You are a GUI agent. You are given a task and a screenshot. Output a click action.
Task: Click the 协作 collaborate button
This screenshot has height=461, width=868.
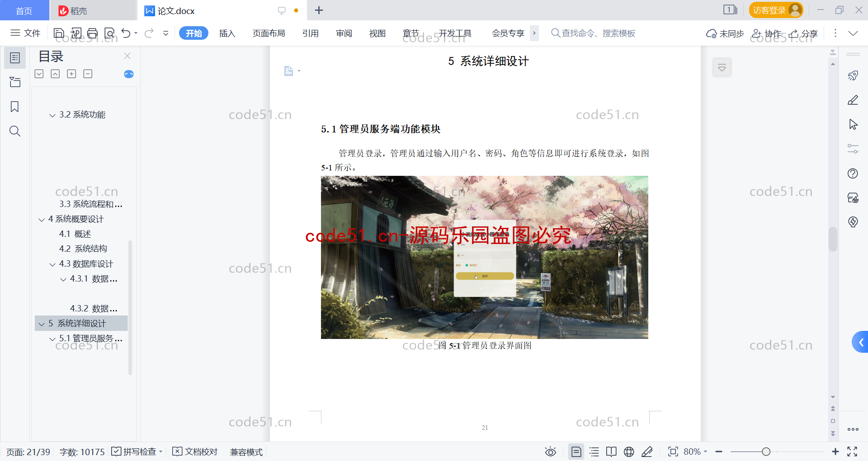pos(767,33)
